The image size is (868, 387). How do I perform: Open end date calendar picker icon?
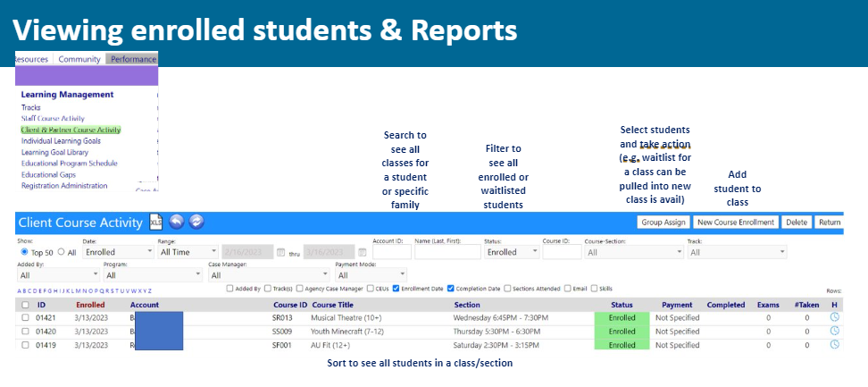(362, 252)
